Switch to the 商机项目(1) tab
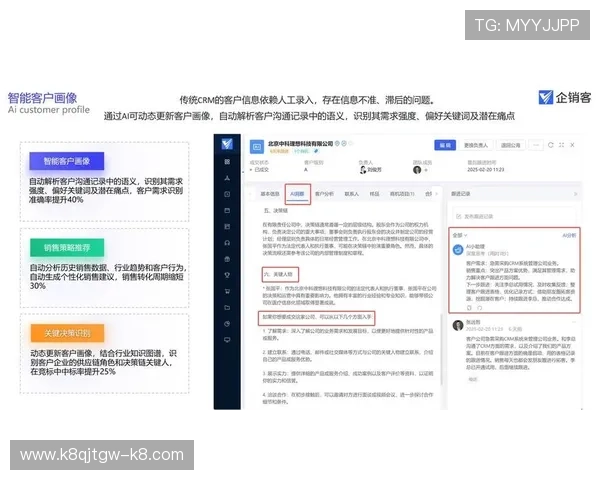 tap(402, 194)
